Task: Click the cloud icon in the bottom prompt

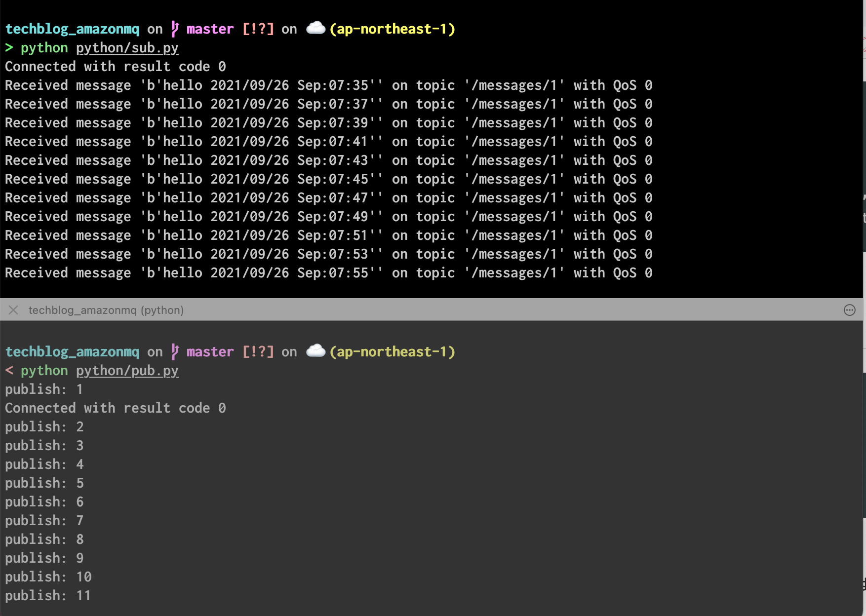Action: tap(315, 351)
